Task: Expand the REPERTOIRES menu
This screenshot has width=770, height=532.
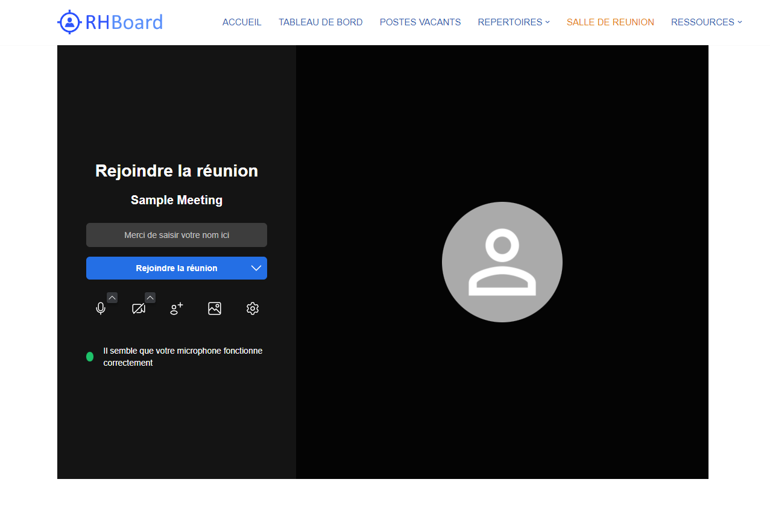Action: (513, 22)
